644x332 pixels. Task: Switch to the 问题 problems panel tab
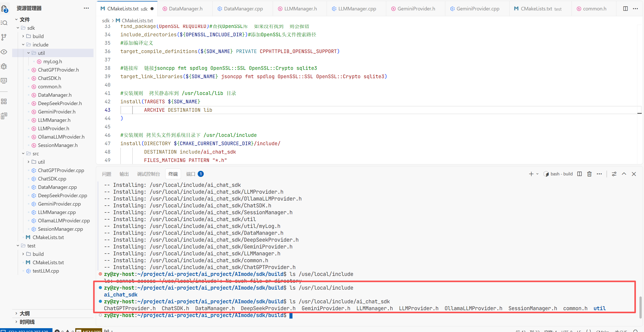[x=107, y=174]
